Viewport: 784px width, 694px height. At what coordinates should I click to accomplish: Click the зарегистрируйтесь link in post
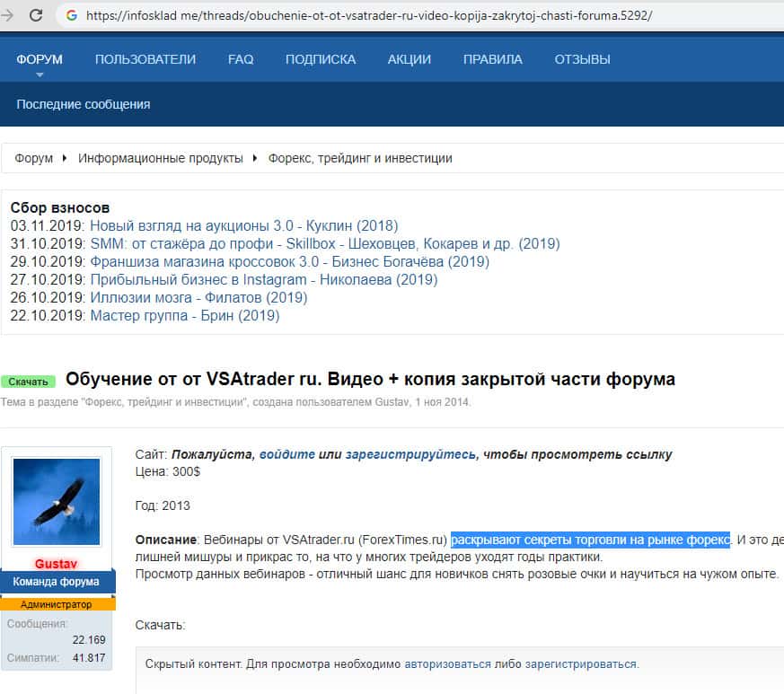pyautogui.click(x=410, y=454)
